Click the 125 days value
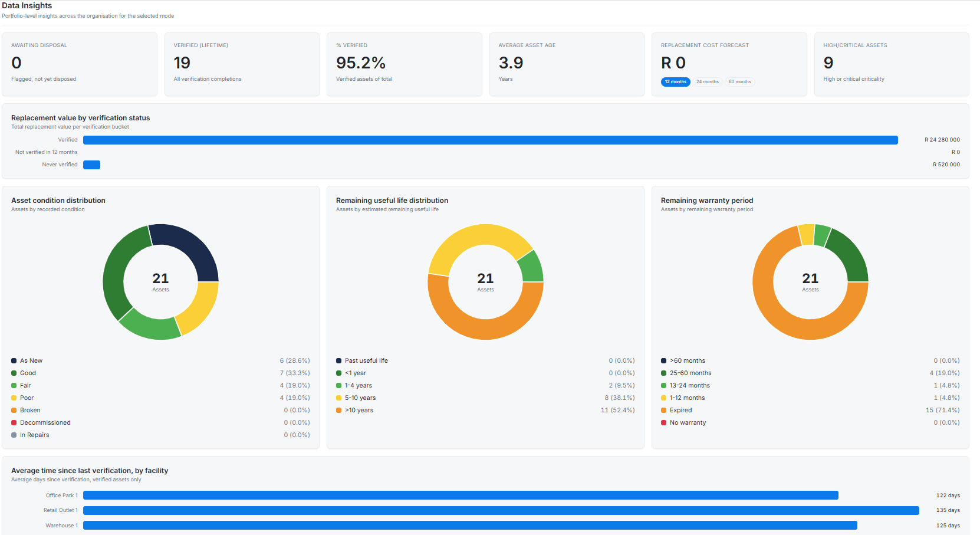Screen dimensions: 980x535 tap(948, 526)
